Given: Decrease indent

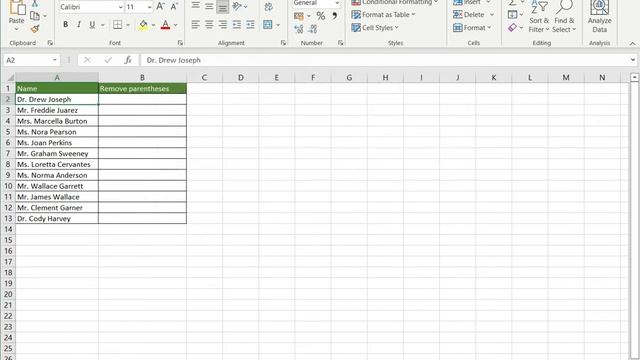Looking at the screenshot, I should [x=236, y=25].
